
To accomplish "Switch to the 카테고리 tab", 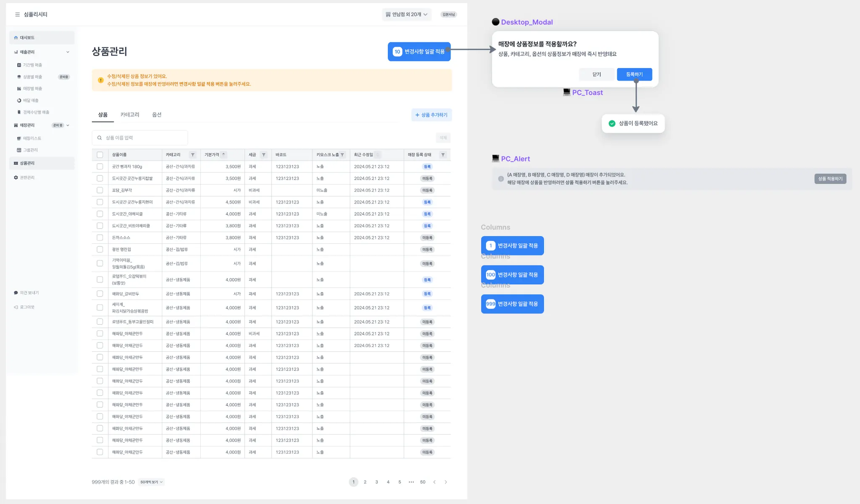I will click(130, 115).
